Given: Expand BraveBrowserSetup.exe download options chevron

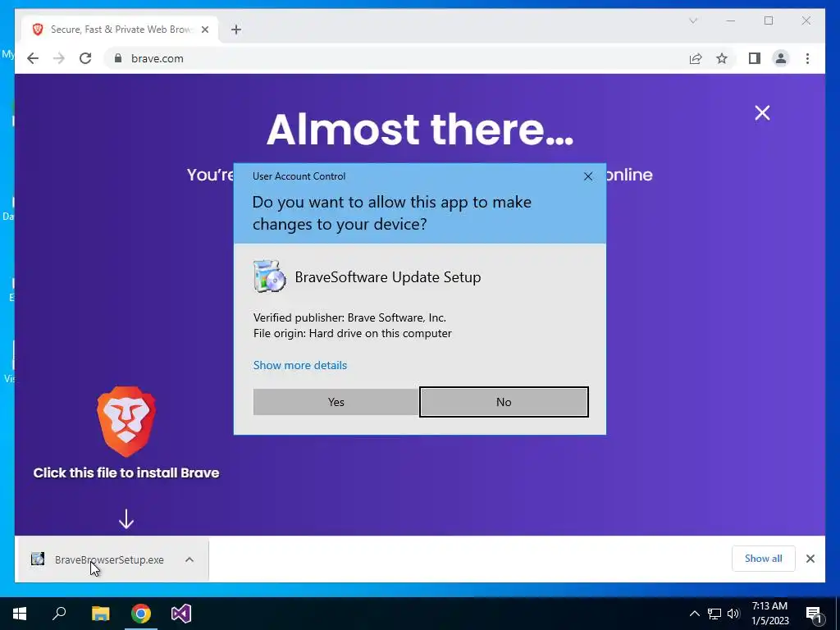Looking at the screenshot, I should click(189, 559).
